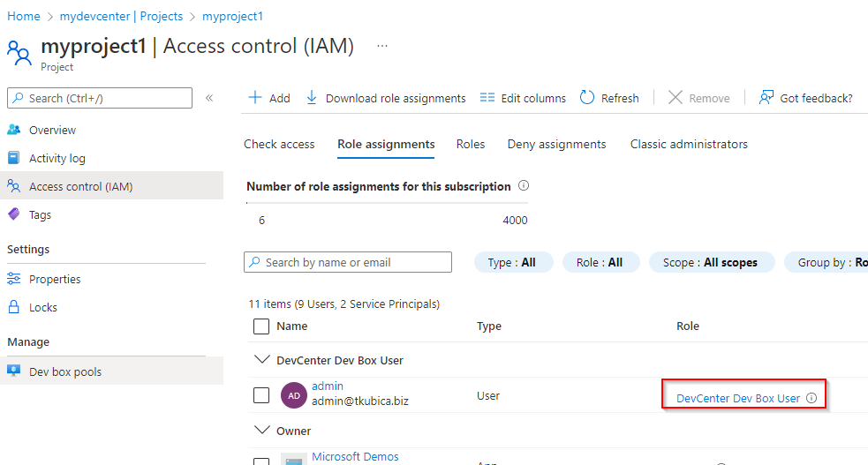This screenshot has height=465, width=868.
Task: Click magnifier icon in name or email search
Action: (x=254, y=262)
